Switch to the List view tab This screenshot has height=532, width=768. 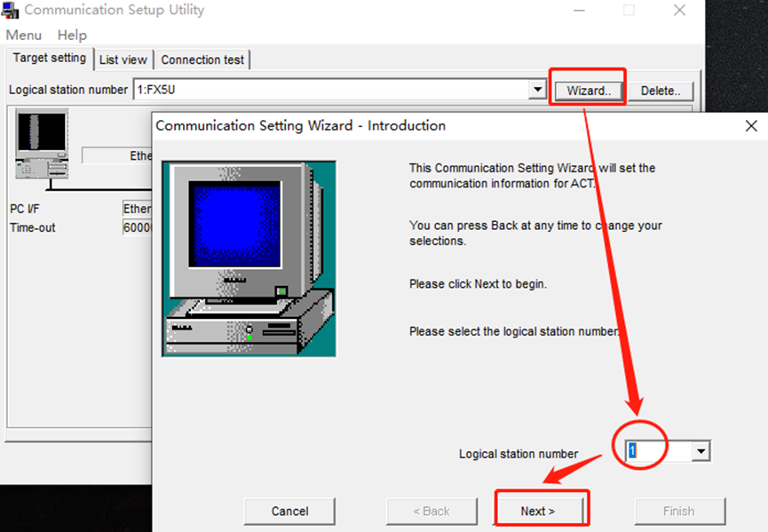click(x=123, y=59)
